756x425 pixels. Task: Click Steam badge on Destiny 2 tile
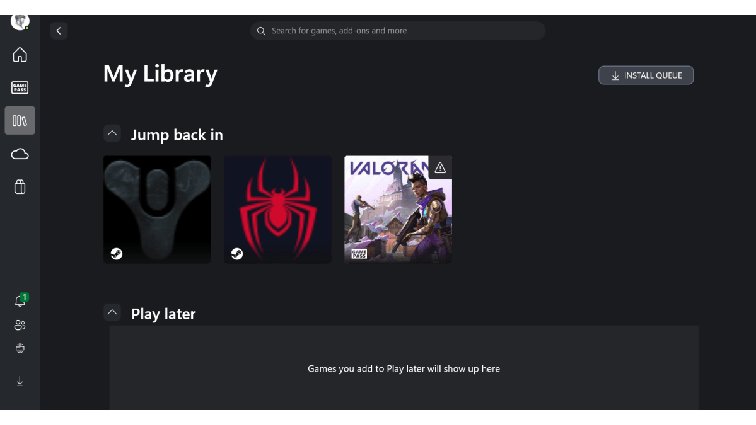116,254
